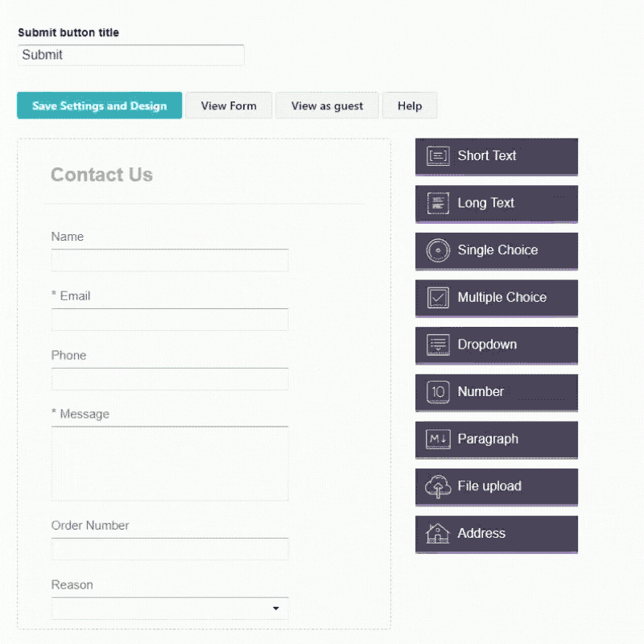The image size is (644, 644).
Task: Add a Number field via its label
Action: 481,391
